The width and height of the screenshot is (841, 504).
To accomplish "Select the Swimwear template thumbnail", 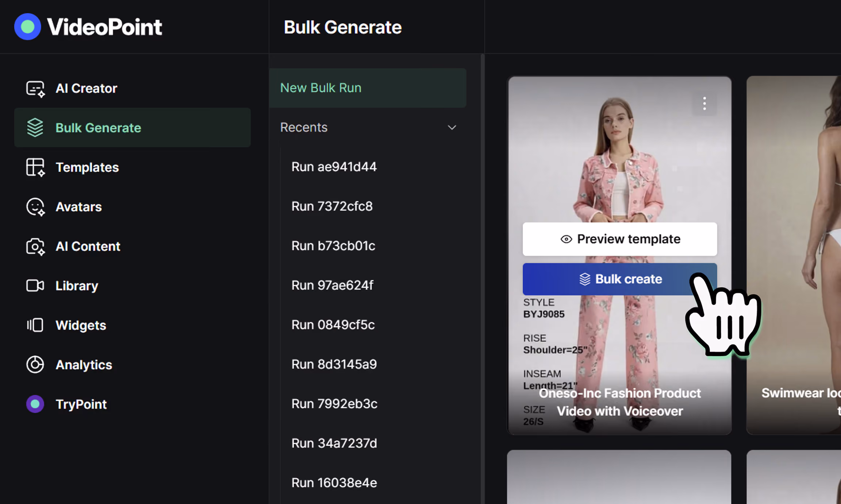I will [794, 255].
